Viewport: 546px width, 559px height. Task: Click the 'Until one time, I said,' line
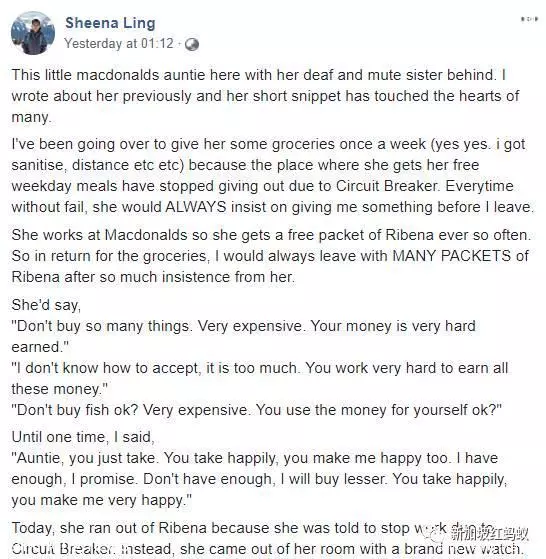83,437
